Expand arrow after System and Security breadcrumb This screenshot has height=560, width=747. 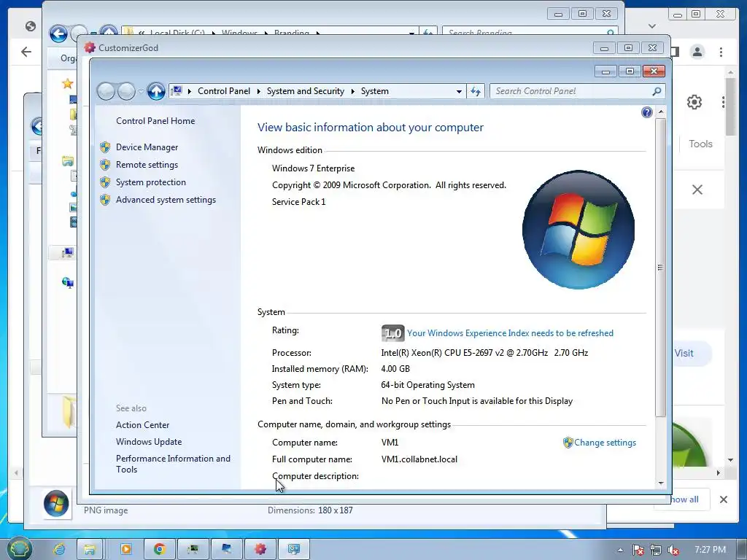point(353,91)
